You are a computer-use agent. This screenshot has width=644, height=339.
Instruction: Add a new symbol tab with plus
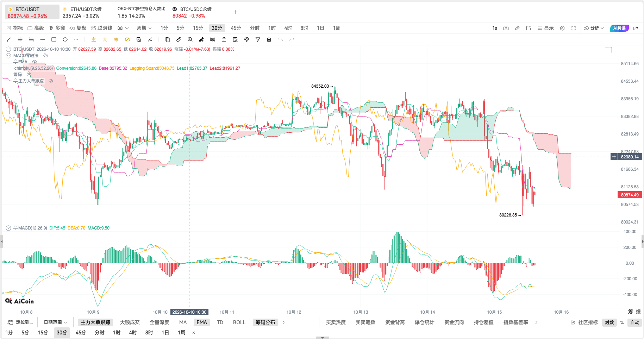point(236,12)
